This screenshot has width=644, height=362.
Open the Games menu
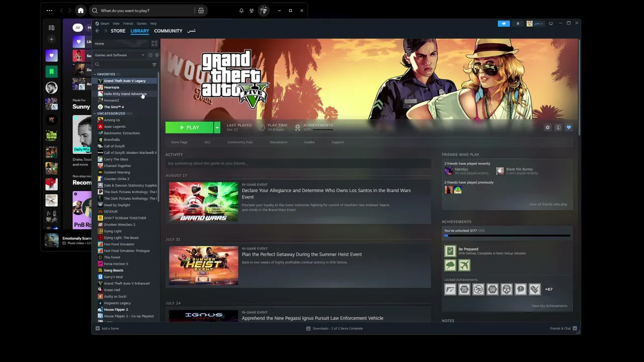[142, 24]
